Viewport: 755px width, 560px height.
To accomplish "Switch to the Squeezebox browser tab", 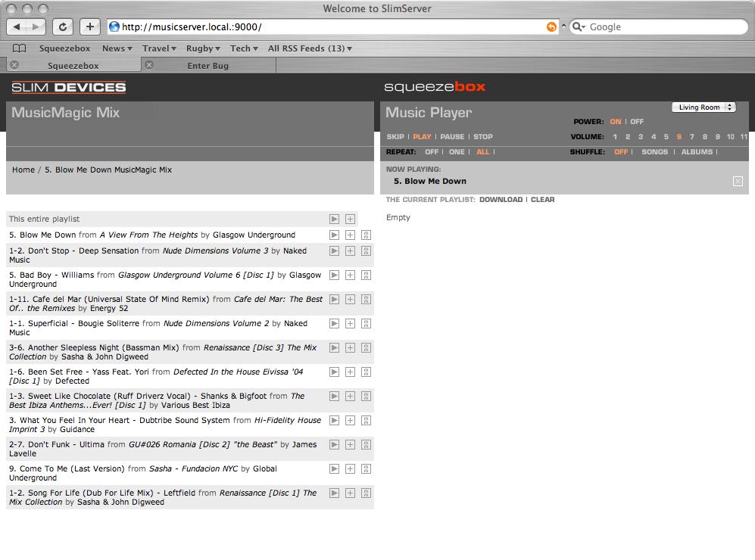I will point(73,65).
